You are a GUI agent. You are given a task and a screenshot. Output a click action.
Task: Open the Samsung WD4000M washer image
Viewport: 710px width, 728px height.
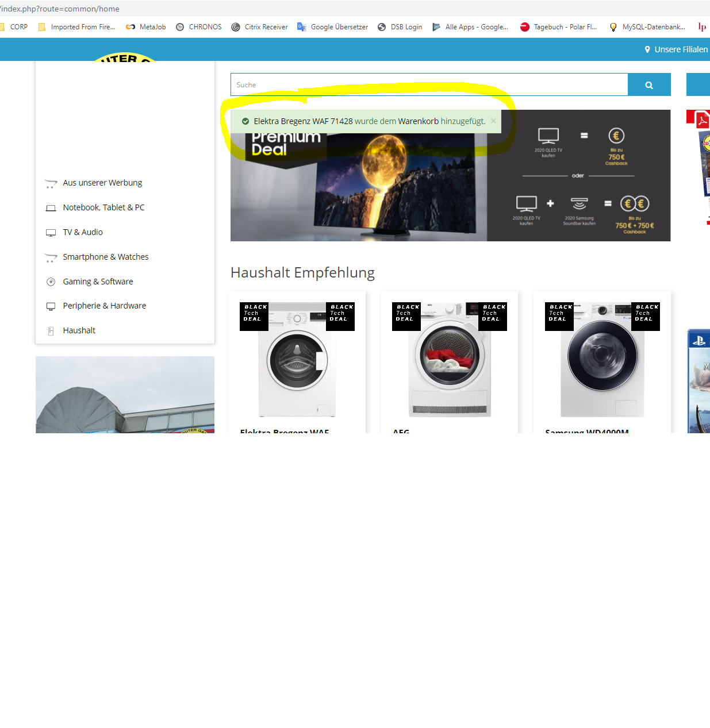pos(602,360)
